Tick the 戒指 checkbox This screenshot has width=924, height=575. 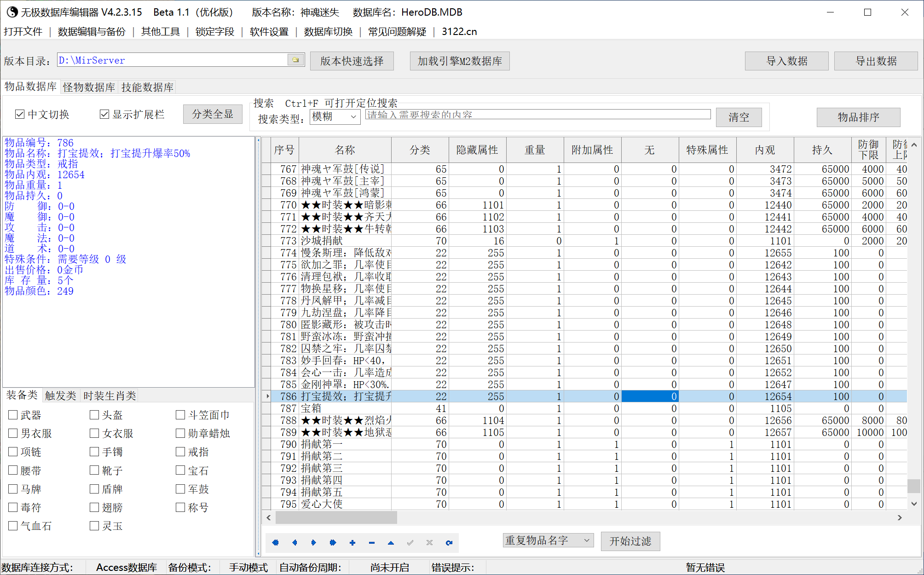(180, 452)
